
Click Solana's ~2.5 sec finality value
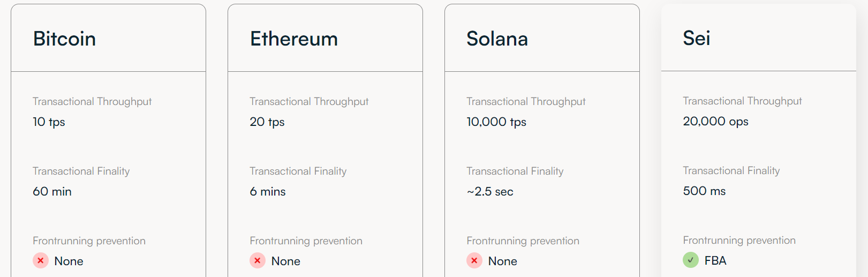(x=490, y=191)
